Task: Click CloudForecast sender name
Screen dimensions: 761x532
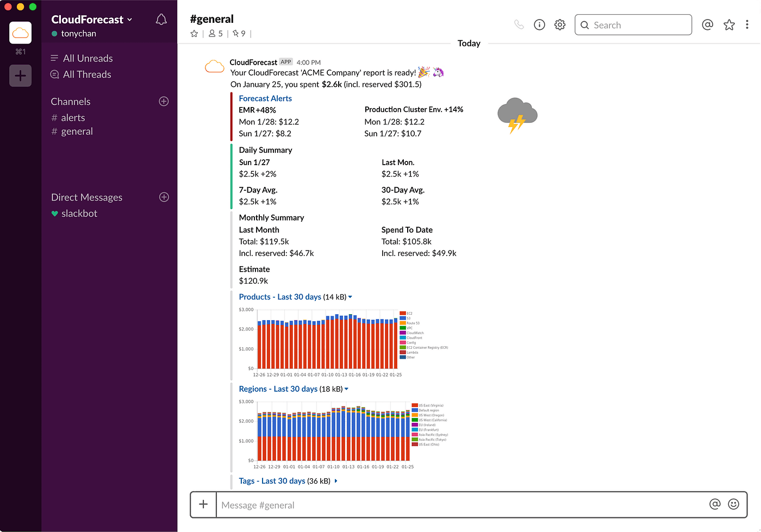Action: [253, 62]
